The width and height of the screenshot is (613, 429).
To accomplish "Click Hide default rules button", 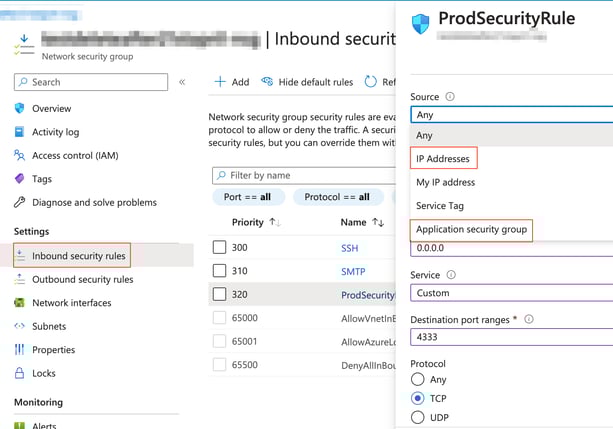I will (306, 82).
